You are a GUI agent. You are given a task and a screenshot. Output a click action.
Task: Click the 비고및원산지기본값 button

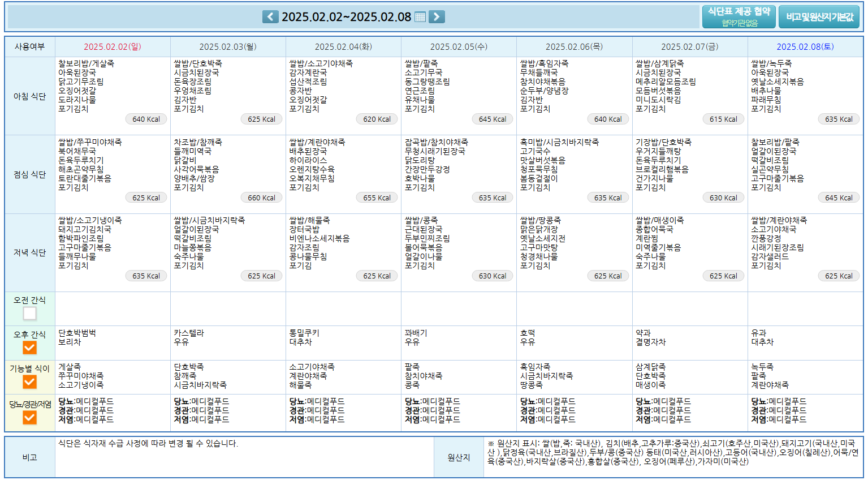[x=819, y=17]
